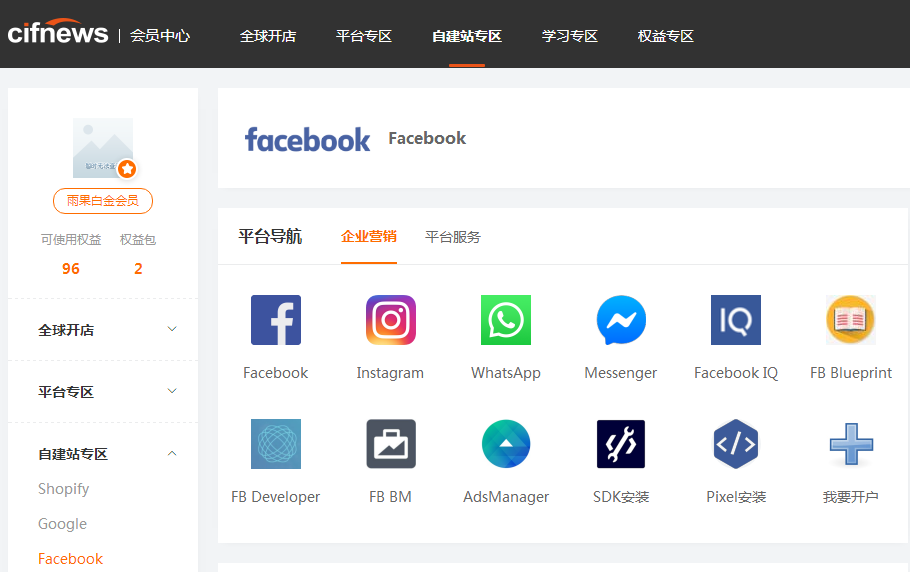910x572 pixels.
Task: Switch to the 企业营销 tab
Action: (369, 236)
